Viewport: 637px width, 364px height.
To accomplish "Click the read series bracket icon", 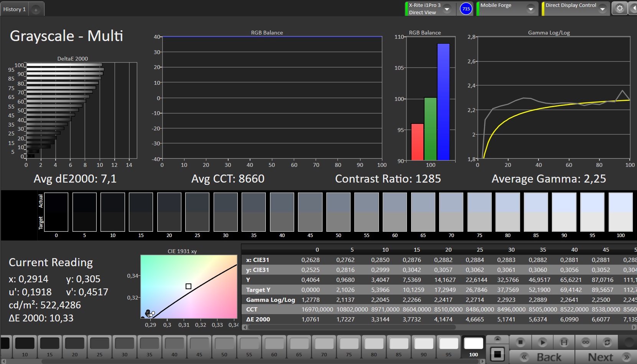I will click(x=564, y=342).
